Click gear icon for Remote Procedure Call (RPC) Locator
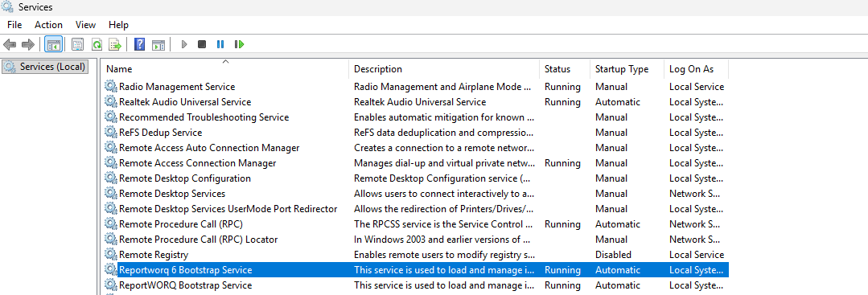 click(x=111, y=240)
